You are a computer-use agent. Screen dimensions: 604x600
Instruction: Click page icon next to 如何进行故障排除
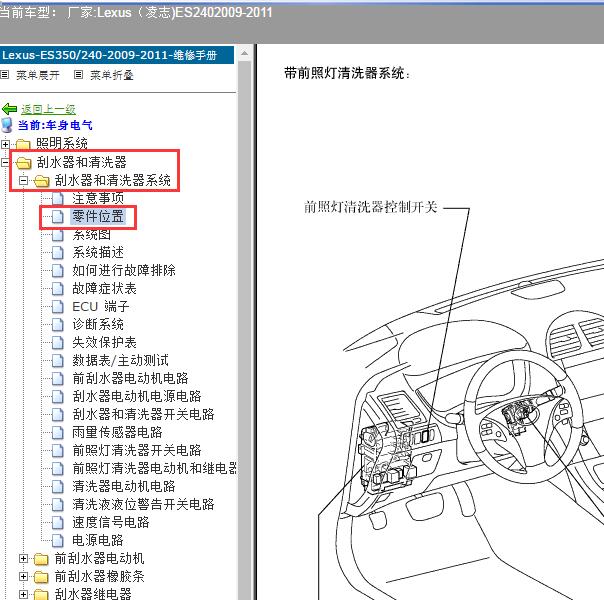point(57,270)
